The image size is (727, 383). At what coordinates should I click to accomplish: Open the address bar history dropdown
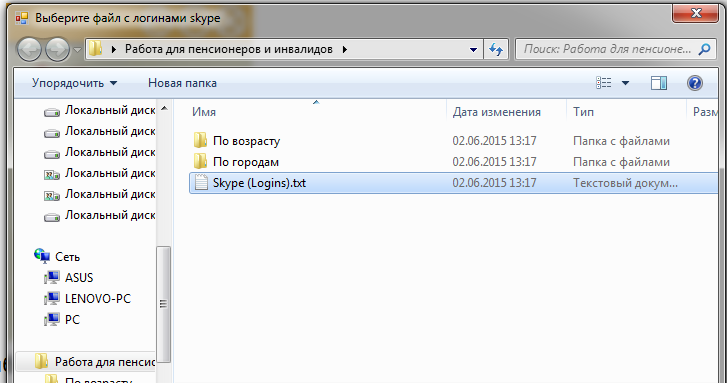pos(473,49)
